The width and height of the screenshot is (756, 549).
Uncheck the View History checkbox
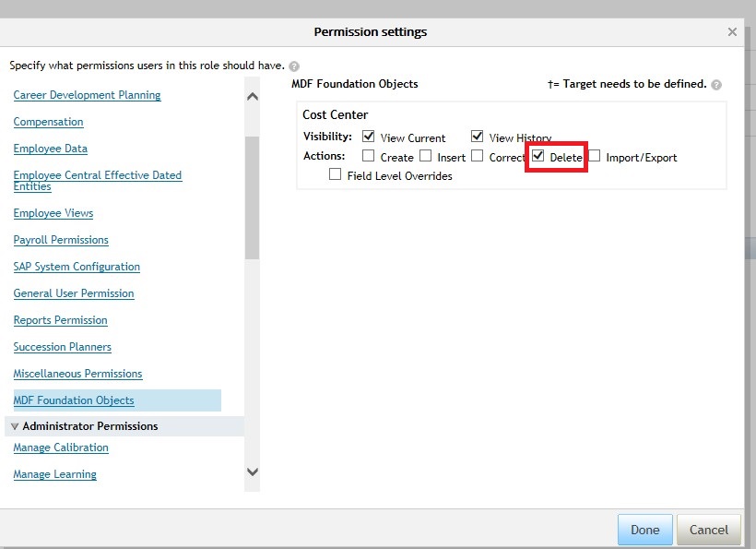click(x=477, y=137)
